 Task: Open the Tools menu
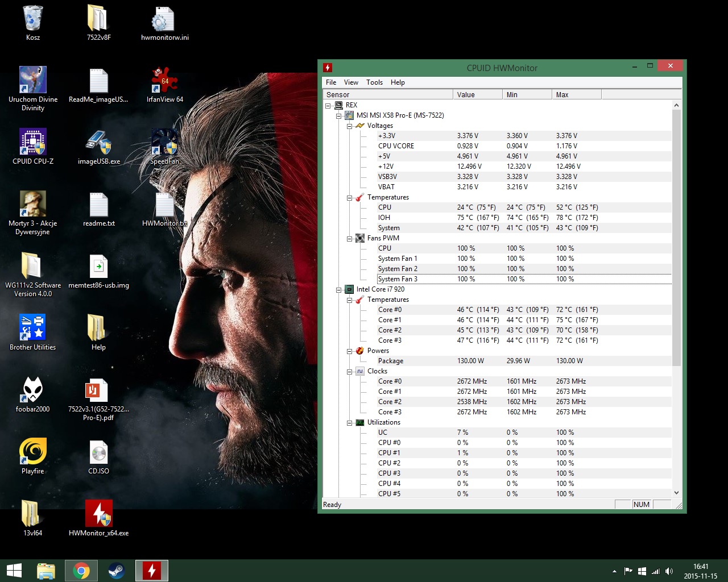coord(374,82)
